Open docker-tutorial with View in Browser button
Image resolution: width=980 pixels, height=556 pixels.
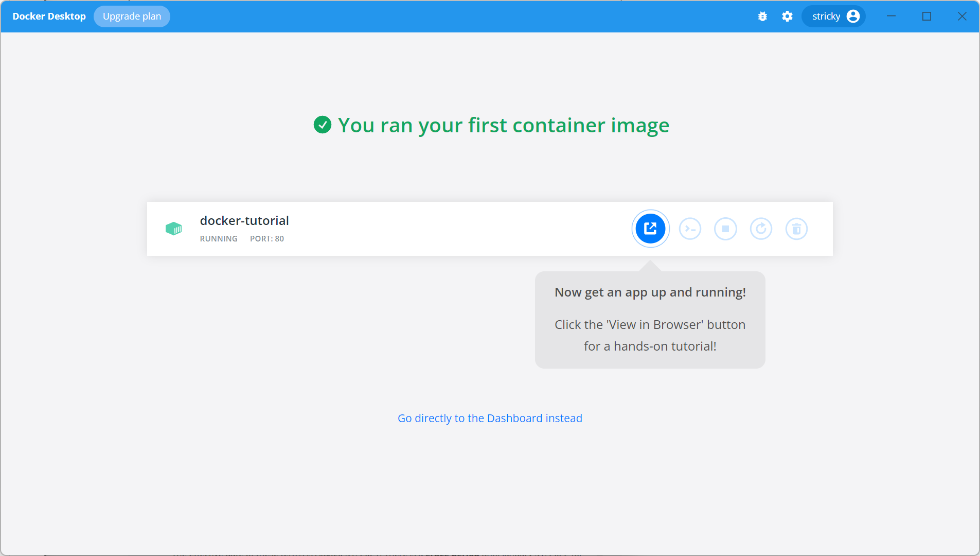click(650, 229)
